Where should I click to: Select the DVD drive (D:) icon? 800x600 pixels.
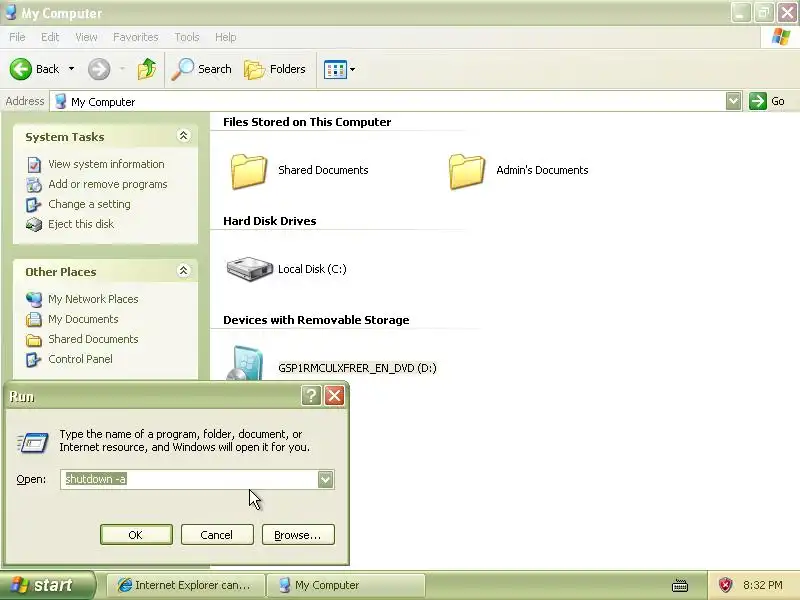pyautogui.click(x=246, y=363)
